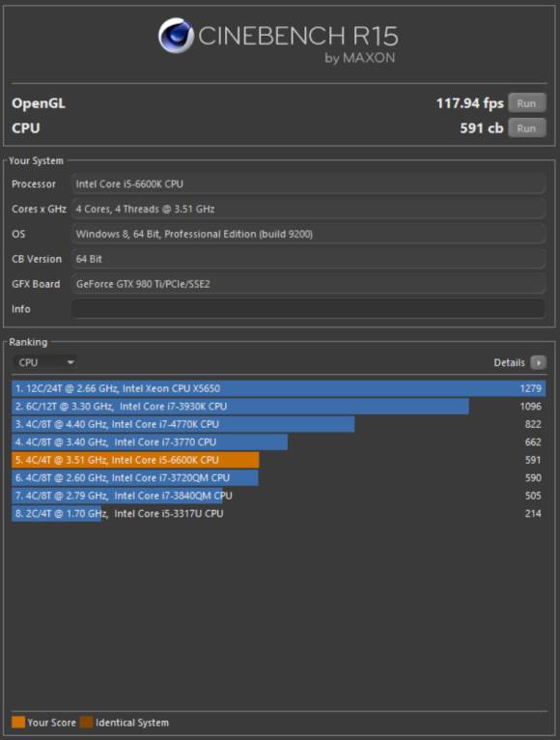Image resolution: width=560 pixels, height=740 pixels.
Task: Click the OS field showing Windows 8
Action: point(309,234)
